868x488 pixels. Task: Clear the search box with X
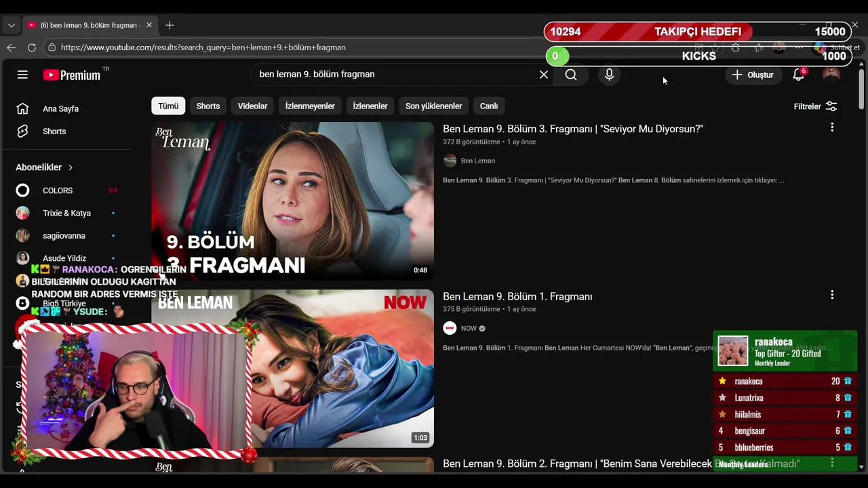544,75
